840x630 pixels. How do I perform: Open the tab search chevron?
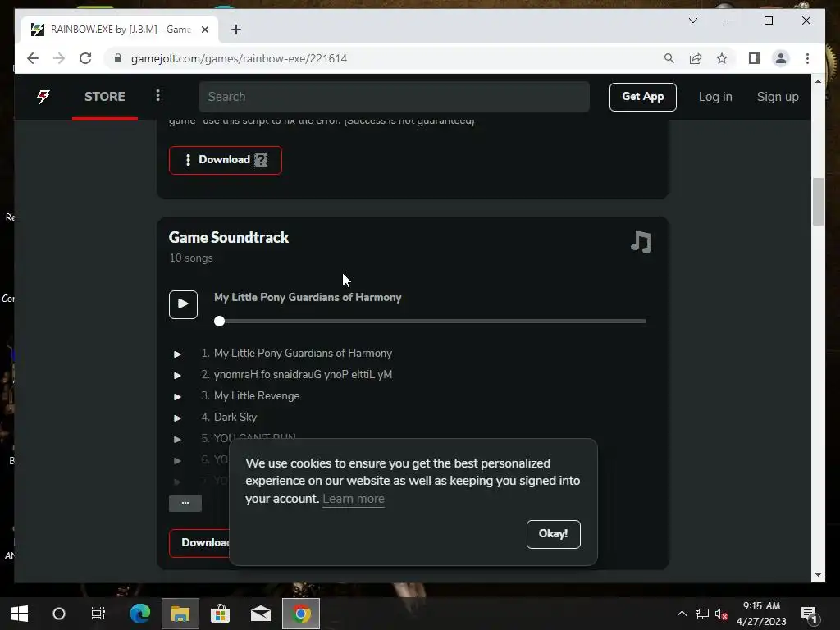692,21
